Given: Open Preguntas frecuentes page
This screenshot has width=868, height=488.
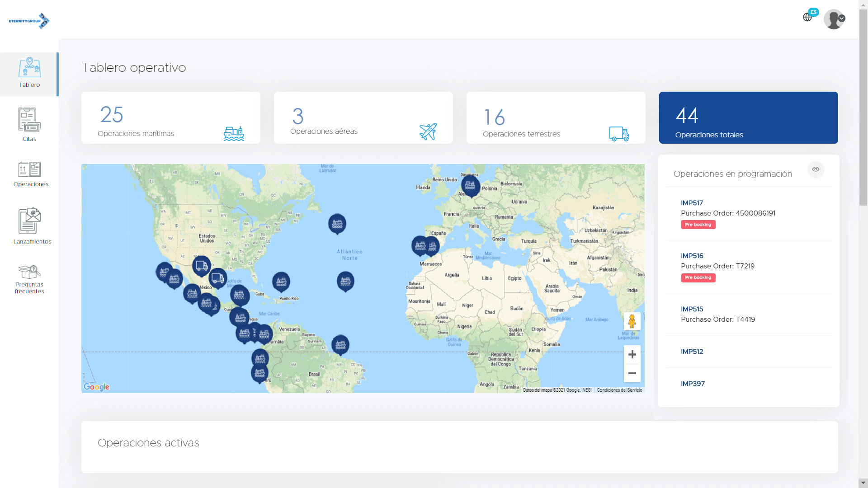Looking at the screenshot, I should tap(29, 279).
